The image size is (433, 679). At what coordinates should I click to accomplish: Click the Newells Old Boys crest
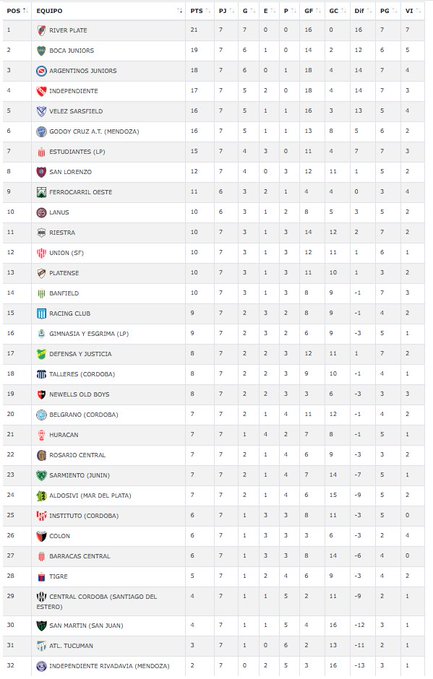point(41,394)
